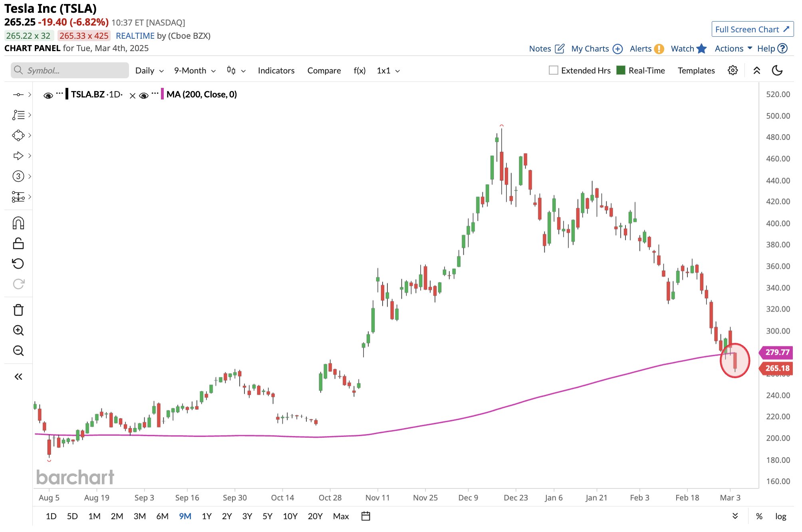This screenshot has height=532, width=802.
Task: Click the zoom in magnifier icon
Action: pos(18,330)
